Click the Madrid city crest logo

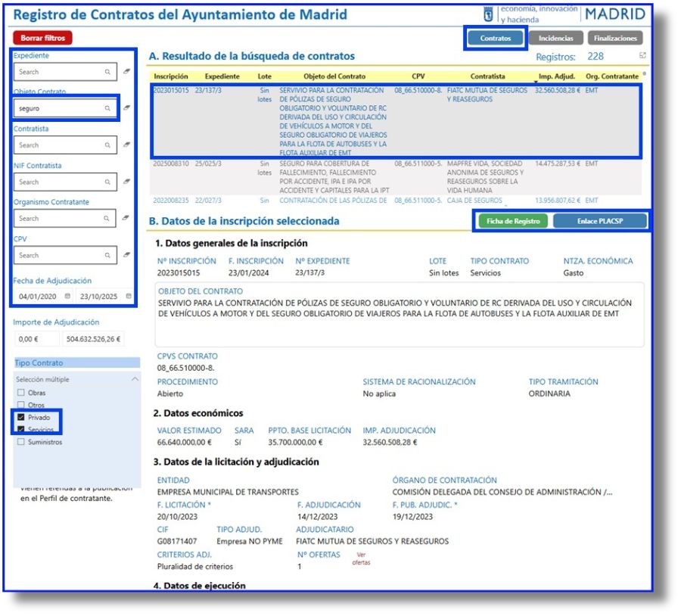point(488,15)
